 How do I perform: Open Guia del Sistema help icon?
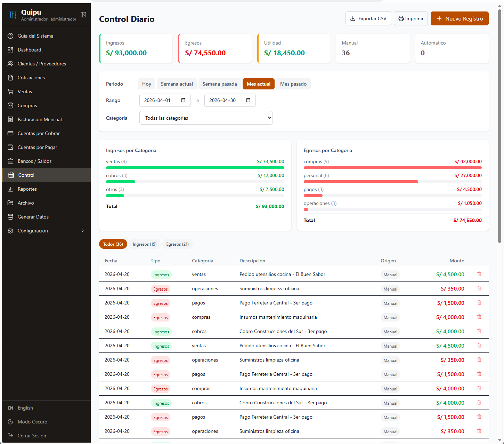[10, 36]
